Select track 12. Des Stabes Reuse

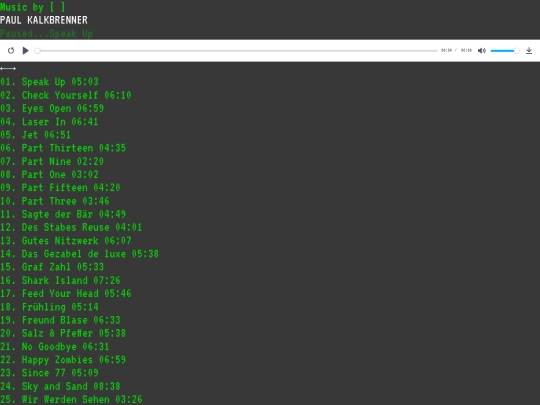[71, 227]
